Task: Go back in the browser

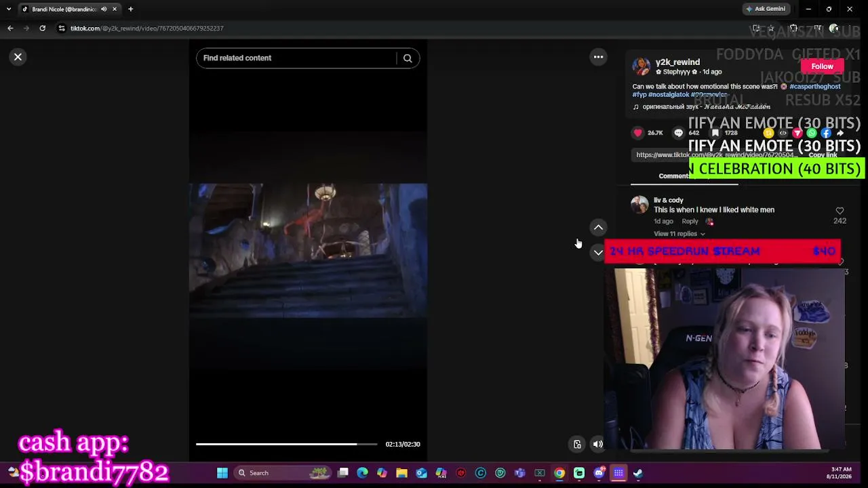Action: (10, 28)
